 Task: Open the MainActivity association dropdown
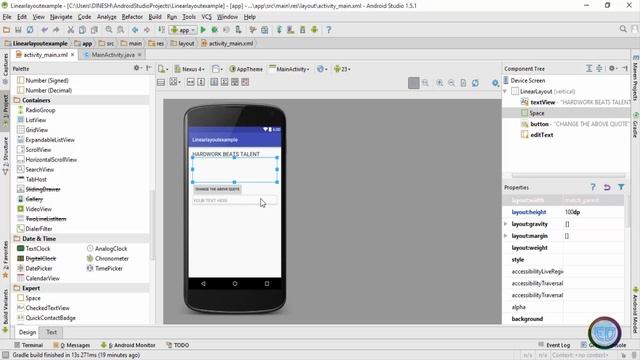[289, 69]
